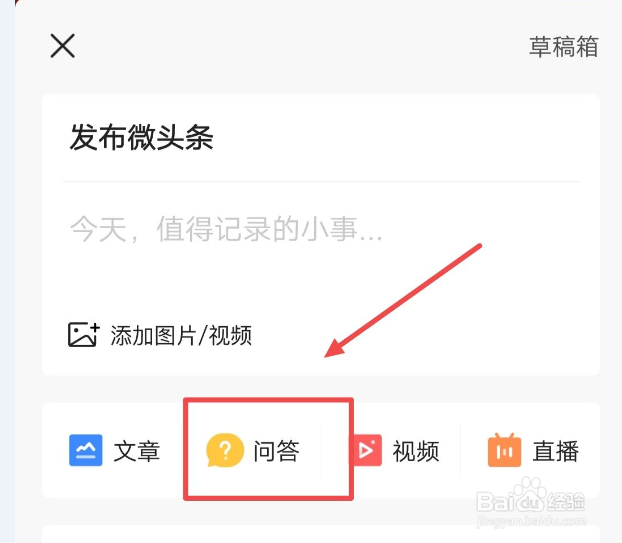Click the add image/video picture icon
Viewport: 622px width, 543px height.
(83, 335)
